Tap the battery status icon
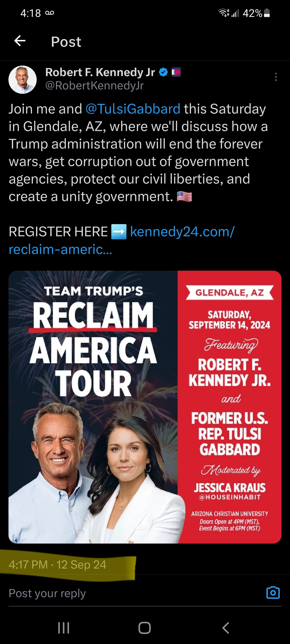290x644 pixels. [267, 13]
